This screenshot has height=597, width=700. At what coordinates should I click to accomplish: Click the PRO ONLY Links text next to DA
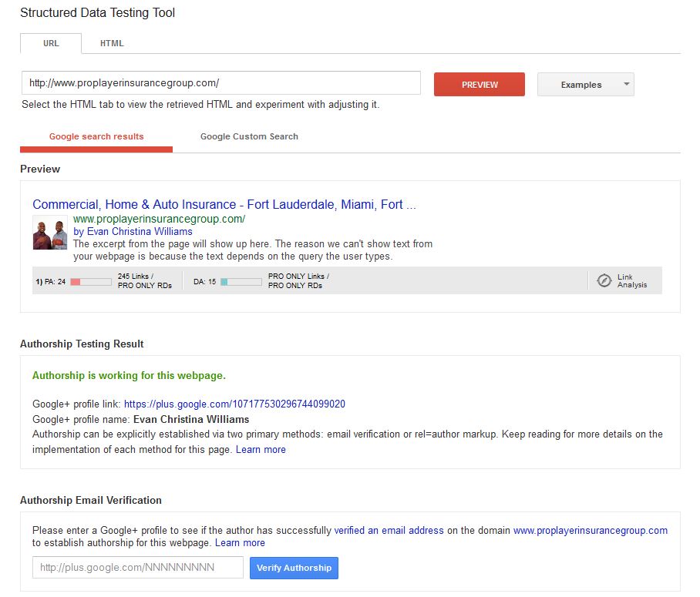pos(297,277)
